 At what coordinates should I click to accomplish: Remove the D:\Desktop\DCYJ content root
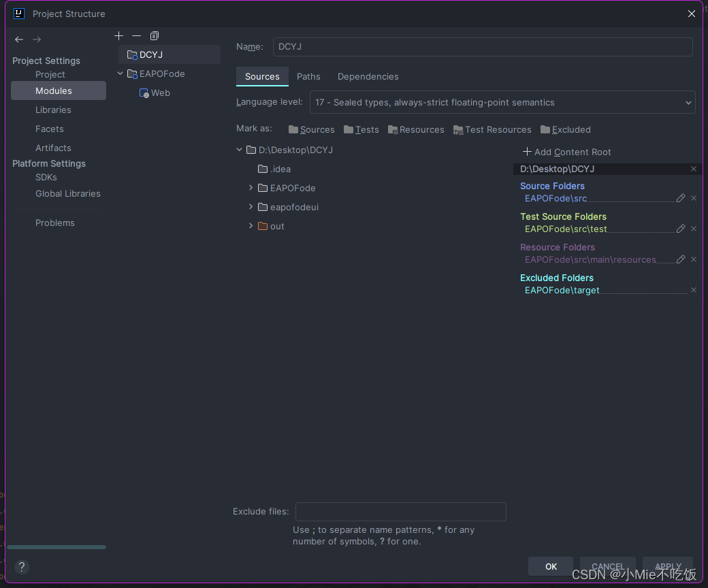coord(693,169)
